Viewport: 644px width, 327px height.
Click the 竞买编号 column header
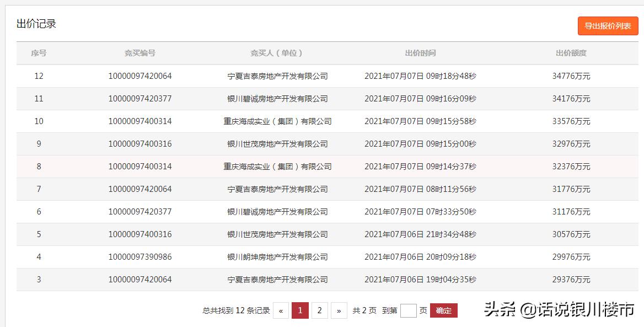(140, 53)
